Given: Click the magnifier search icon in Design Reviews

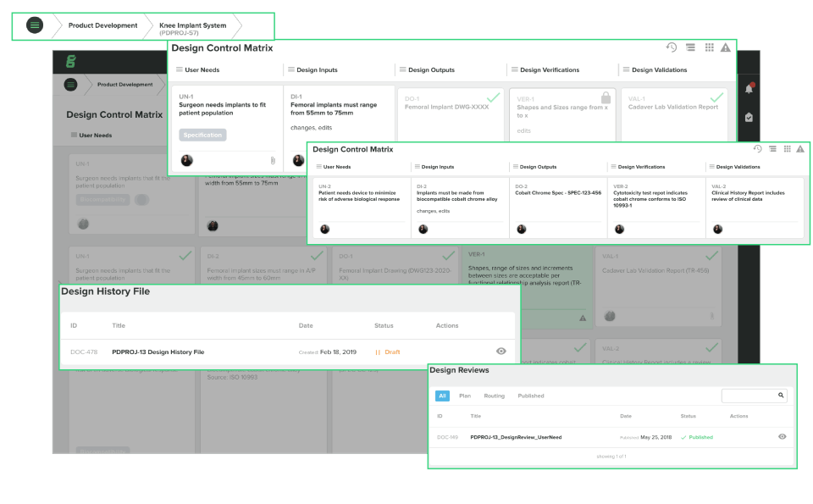Looking at the screenshot, I should coord(781,395).
